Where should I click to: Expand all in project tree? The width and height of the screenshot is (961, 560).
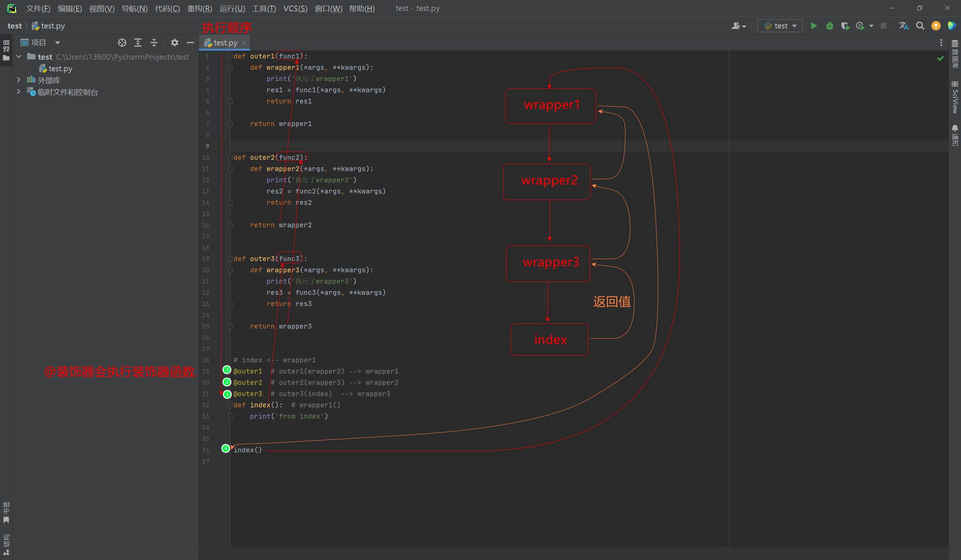tap(138, 43)
